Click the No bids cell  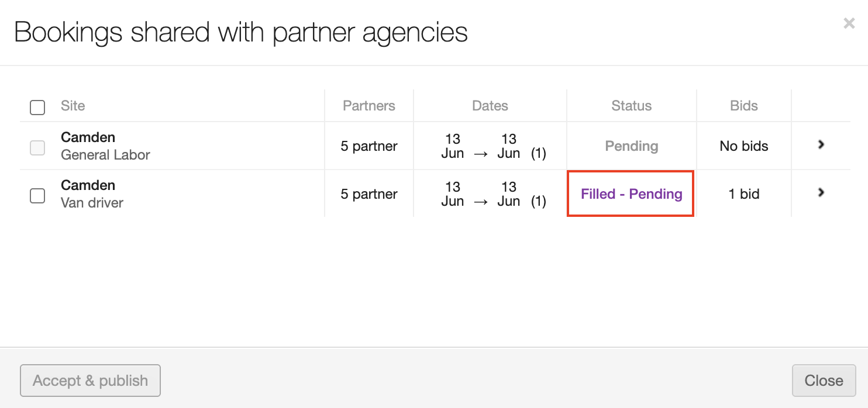point(744,146)
